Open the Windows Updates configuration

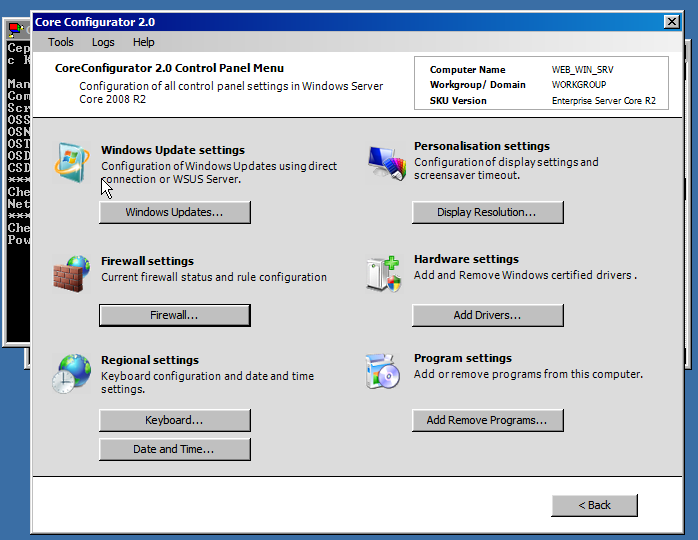(x=174, y=212)
